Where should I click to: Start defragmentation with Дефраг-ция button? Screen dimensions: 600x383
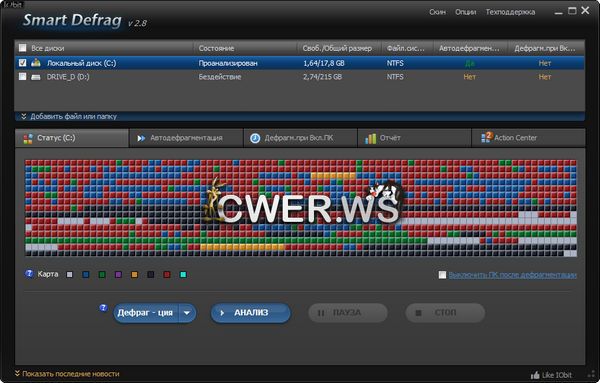click(147, 313)
